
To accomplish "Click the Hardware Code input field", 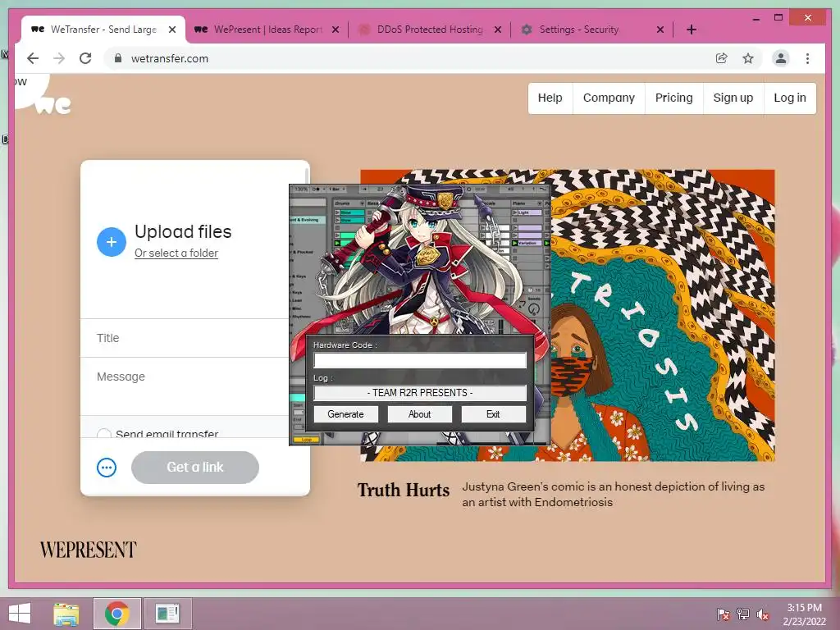I will point(420,361).
